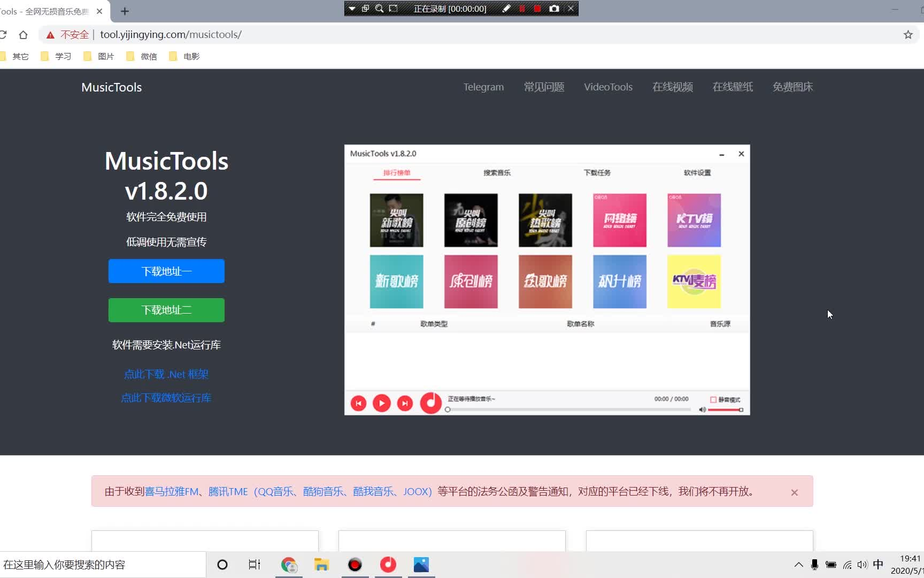Click the region-select icon in recorder toolbar
The width and height of the screenshot is (924, 578).
394,9
